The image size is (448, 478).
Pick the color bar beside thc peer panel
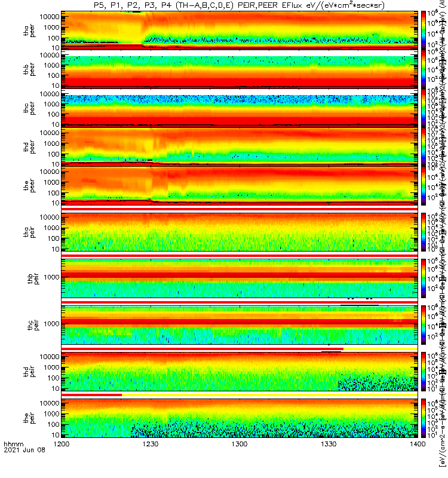pyautogui.click(x=424, y=108)
